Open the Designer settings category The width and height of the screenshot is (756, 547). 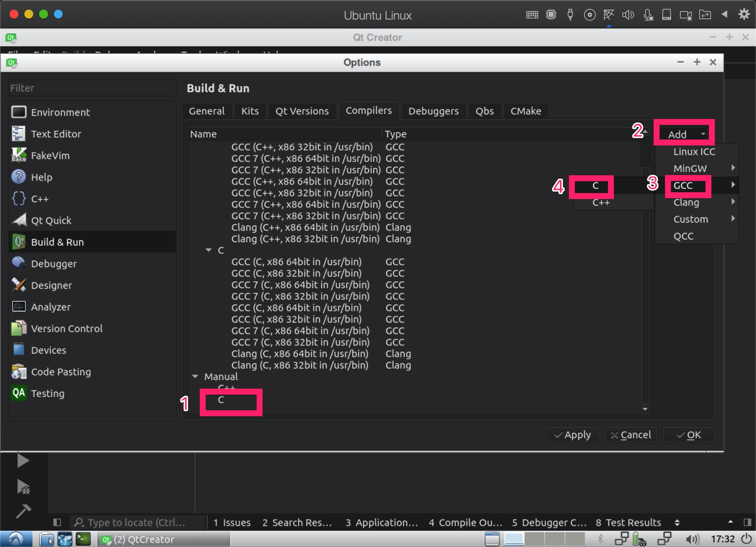92,285
